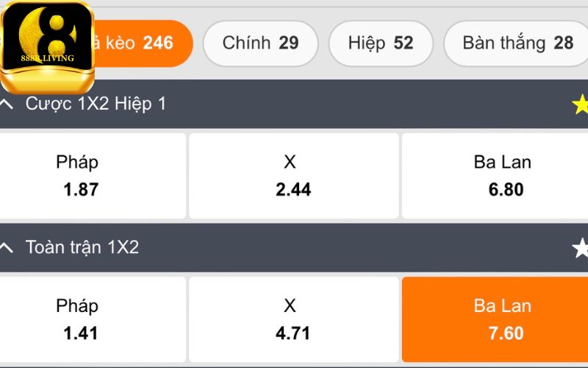Click the Cược 1X2 Hiệp 1 header title
Screen dimensions: 588x368
(x=96, y=105)
